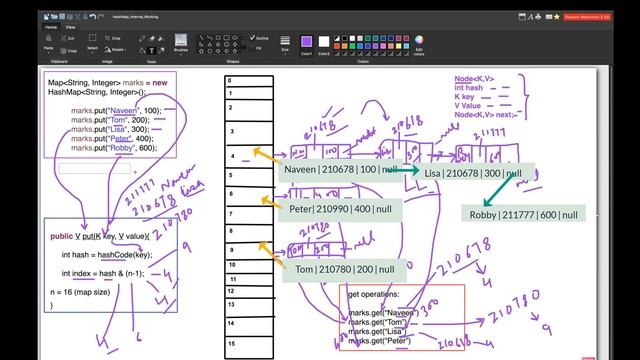Select the Color2 white background box
Image resolution: width=640 pixels, height=360 pixels.
(x=324, y=42)
